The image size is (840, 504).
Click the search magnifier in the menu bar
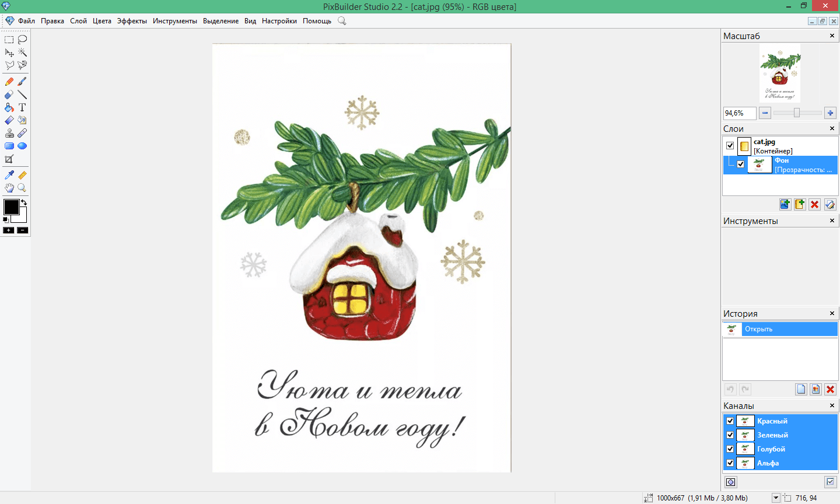click(x=342, y=21)
